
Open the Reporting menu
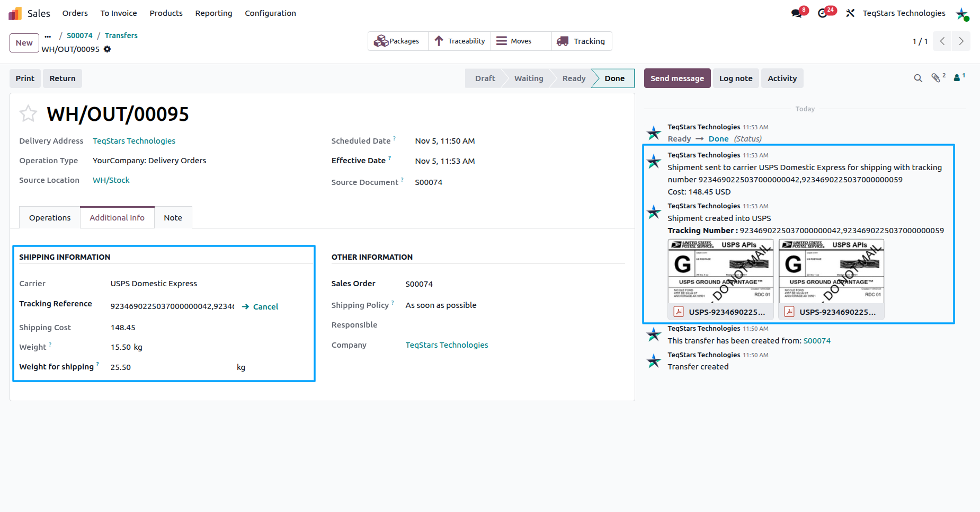click(213, 13)
